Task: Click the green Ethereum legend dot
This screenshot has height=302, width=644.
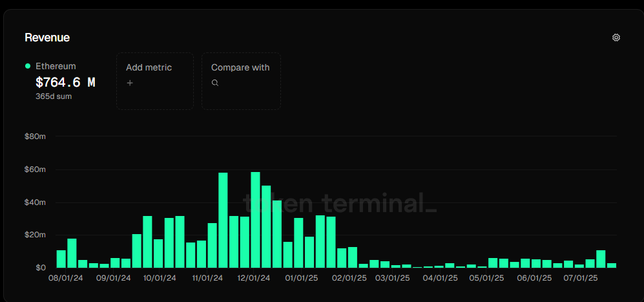Action: click(x=28, y=66)
